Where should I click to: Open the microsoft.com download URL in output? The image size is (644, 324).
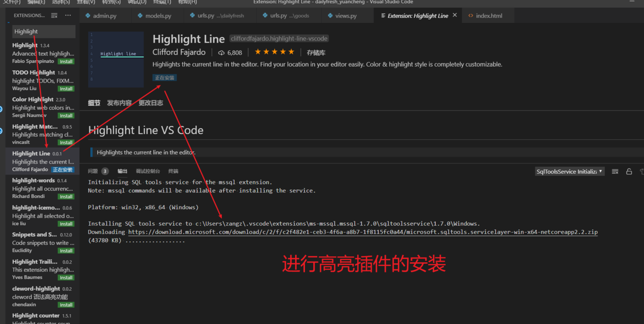[x=363, y=232]
